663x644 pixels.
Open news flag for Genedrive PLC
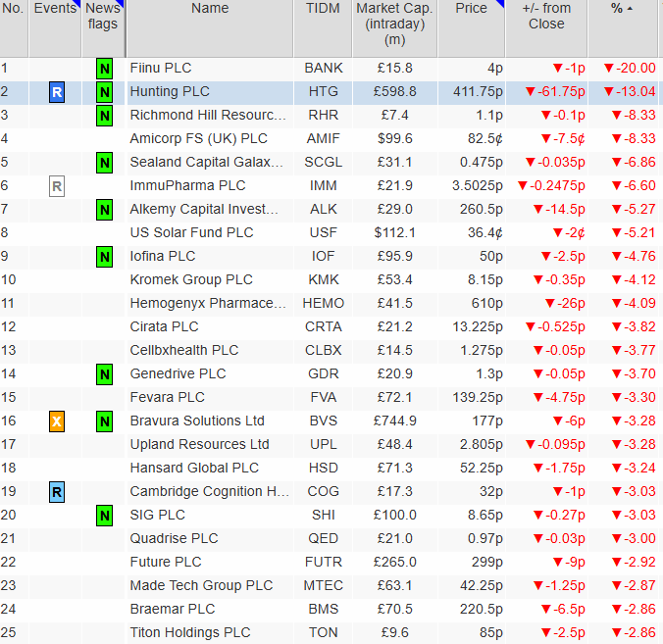point(104,374)
